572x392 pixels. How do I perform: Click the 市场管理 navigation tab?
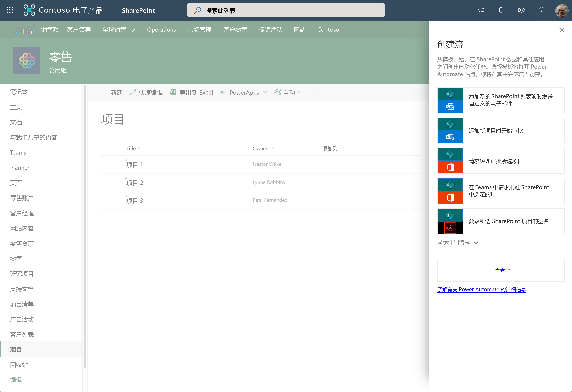[200, 29]
